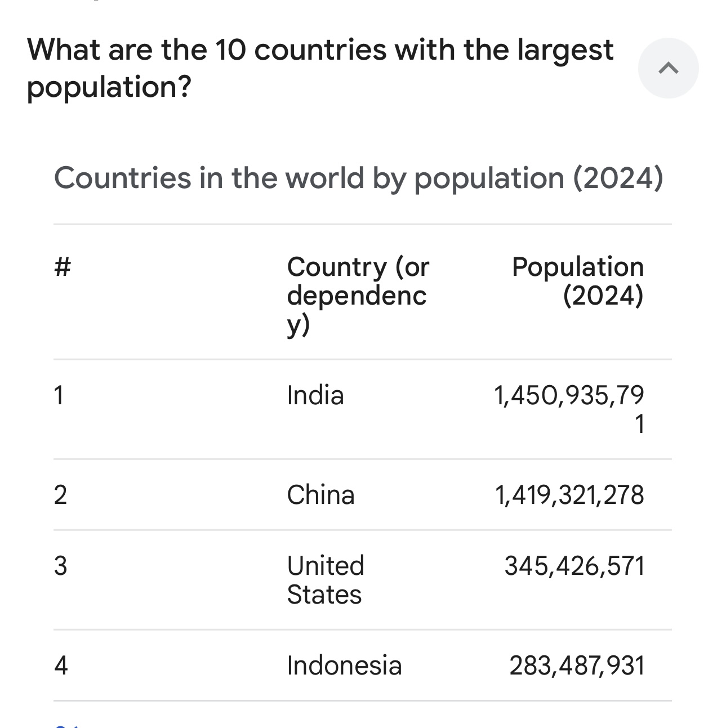726x728 pixels.
Task: Click the 'Country (or dependency)' column header
Action: pyautogui.click(x=358, y=296)
